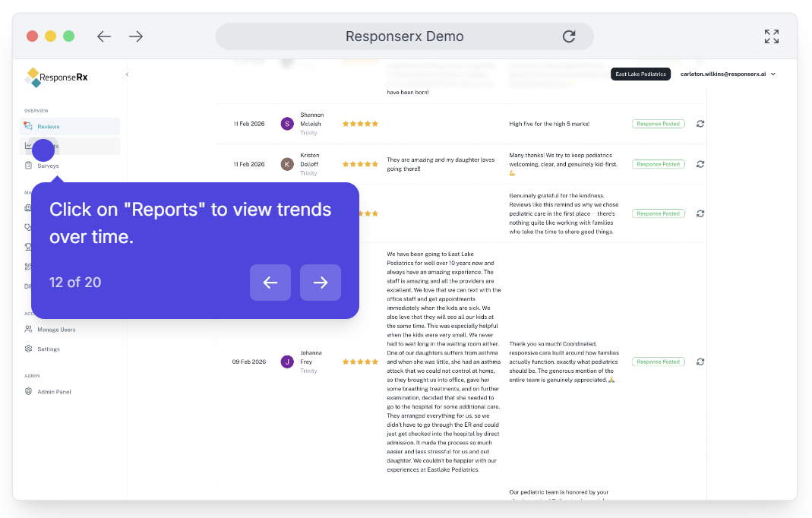Click the '12 of 20' step counter

coord(75,283)
